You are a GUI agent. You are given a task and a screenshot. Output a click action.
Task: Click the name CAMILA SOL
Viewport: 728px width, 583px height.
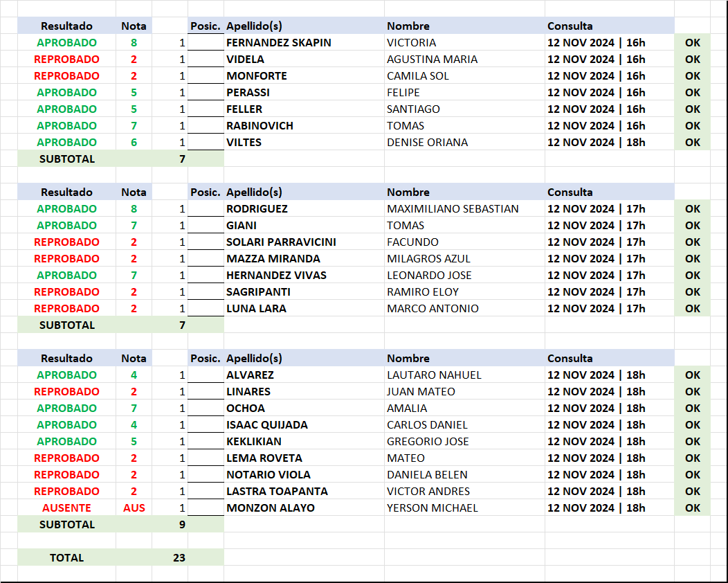click(x=417, y=76)
